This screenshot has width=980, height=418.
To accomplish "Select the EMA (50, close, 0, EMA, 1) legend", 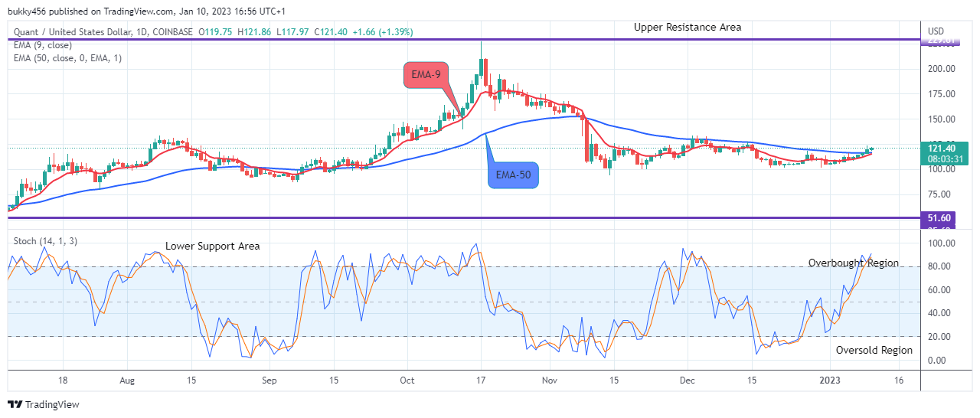I will tap(67, 57).
